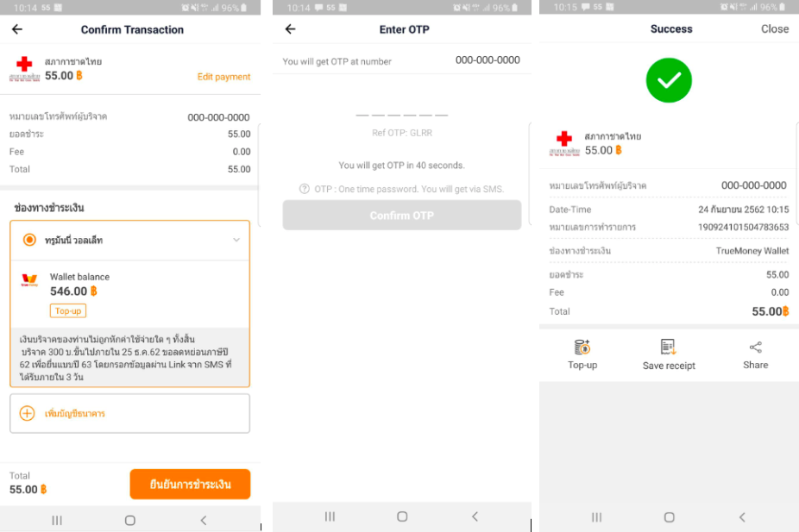Tap the Confirm OTP button
The image size is (799, 532).
tap(401, 216)
